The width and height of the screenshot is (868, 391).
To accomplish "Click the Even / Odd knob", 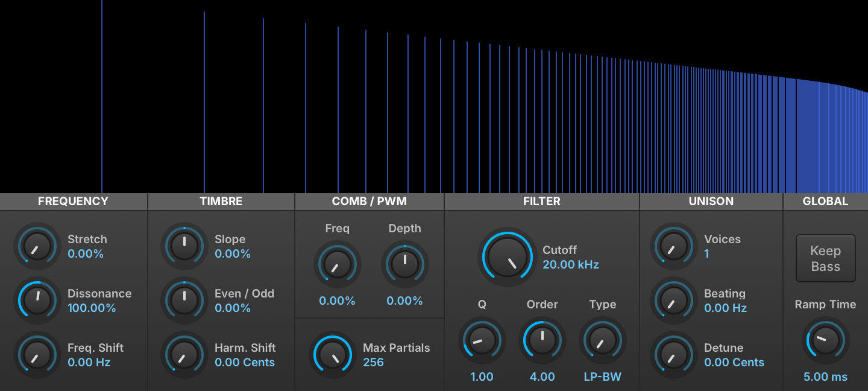I will coord(184,300).
